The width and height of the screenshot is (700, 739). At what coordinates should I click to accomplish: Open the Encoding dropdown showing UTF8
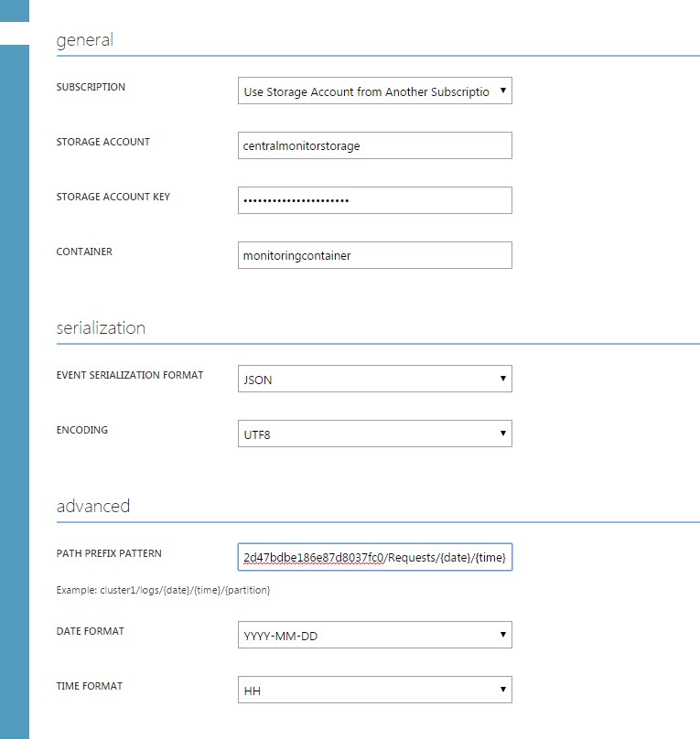[375, 434]
